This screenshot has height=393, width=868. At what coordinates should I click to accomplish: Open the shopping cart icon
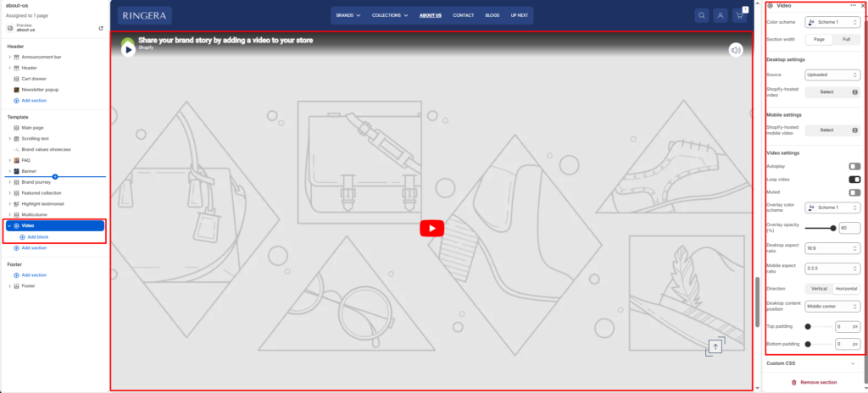click(x=740, y=15)
